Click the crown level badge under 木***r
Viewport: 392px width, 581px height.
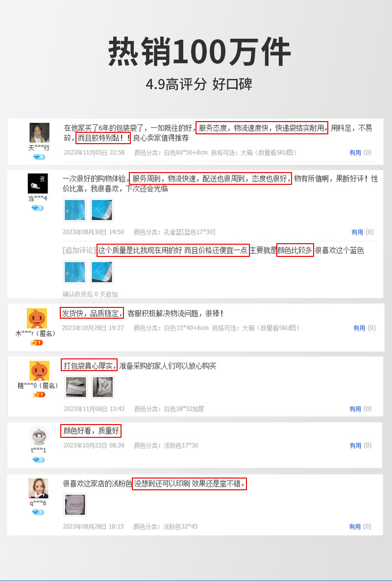pyautogui.click(x=37, y=343)
